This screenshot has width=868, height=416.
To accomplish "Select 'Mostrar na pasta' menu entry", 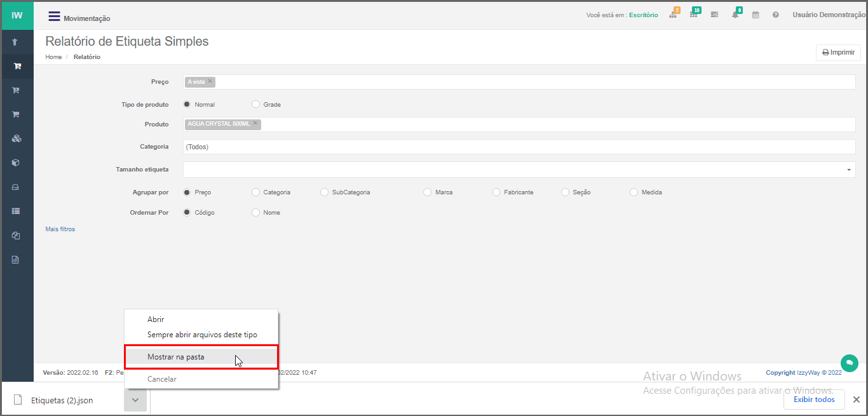I will click(201, 357).
